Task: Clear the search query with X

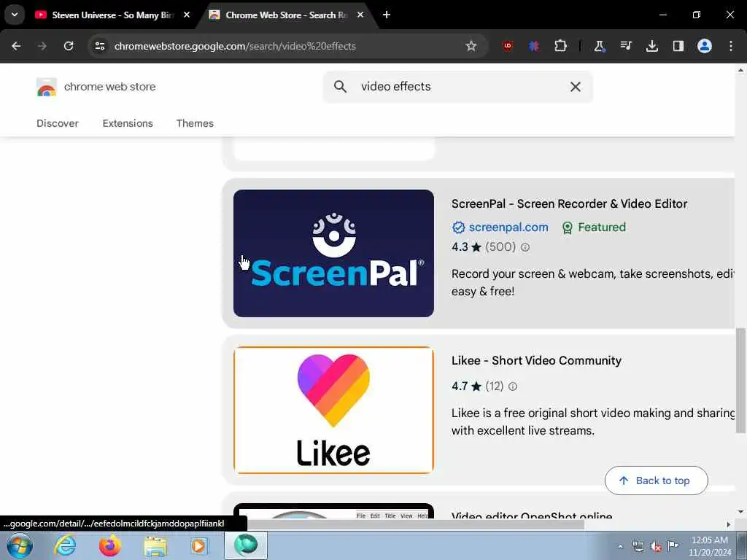Action: pyautogui.click(x=576, y=86)
